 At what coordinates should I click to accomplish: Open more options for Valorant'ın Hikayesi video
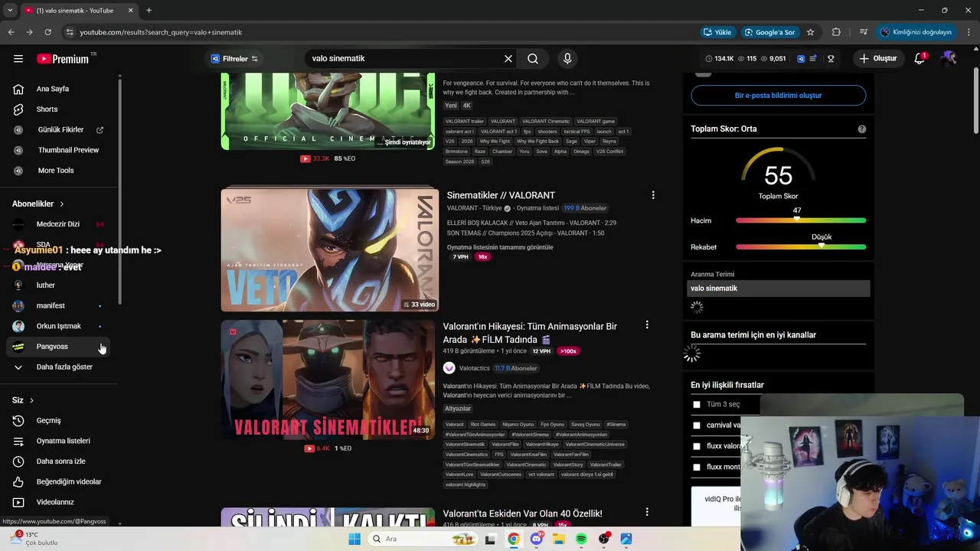tap(647, 325)
